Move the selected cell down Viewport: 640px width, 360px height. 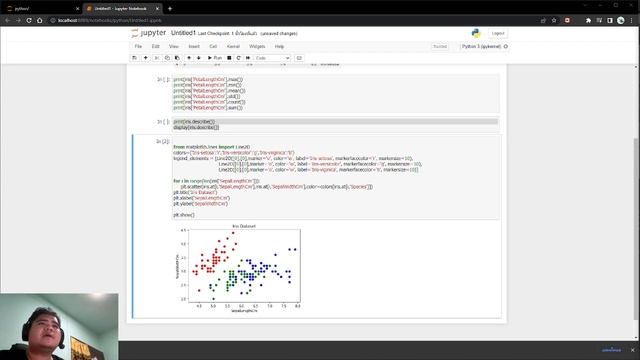[199, 58]
